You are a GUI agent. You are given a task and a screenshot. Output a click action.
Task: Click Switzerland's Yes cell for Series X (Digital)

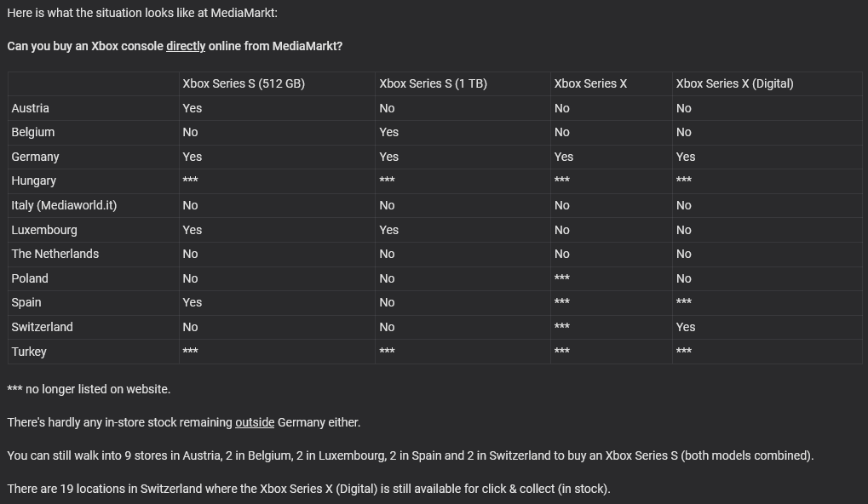click(x=686, y=327)
